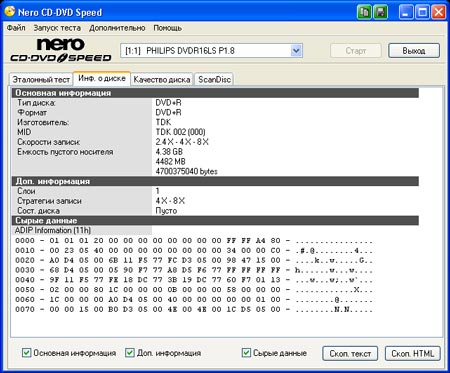Click the Nero disc icon in title bar
Image resolution: width=450 pixels, height=373 pixels.
click(10, 11)
